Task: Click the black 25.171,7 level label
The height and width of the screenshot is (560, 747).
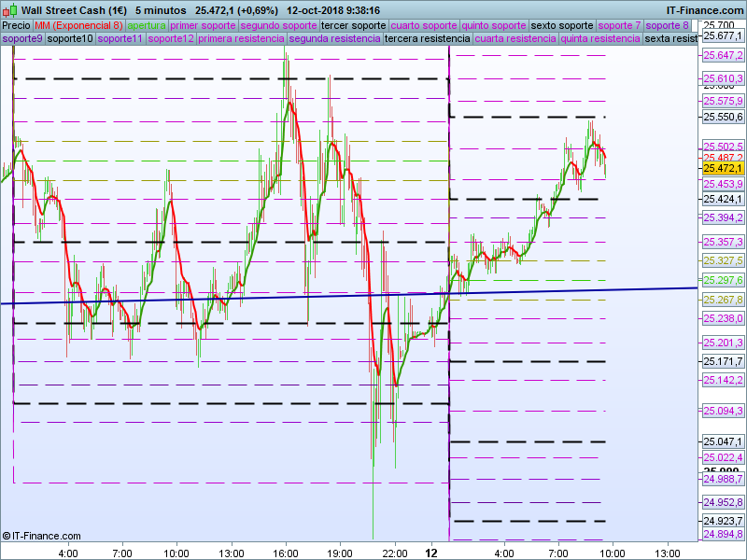Action: click(x=723, y=362)
